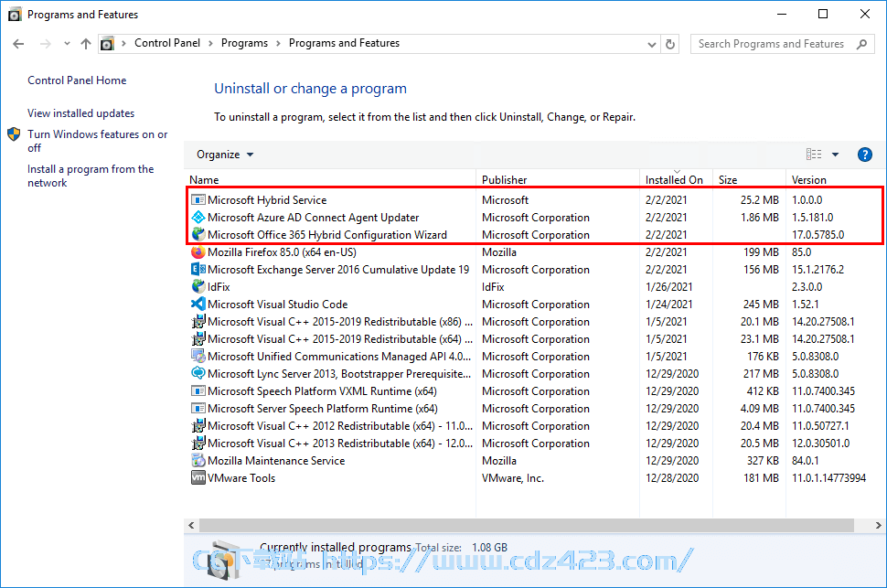Click the Mozilla Firefox 85.0 icon

(x=198, y=251)
